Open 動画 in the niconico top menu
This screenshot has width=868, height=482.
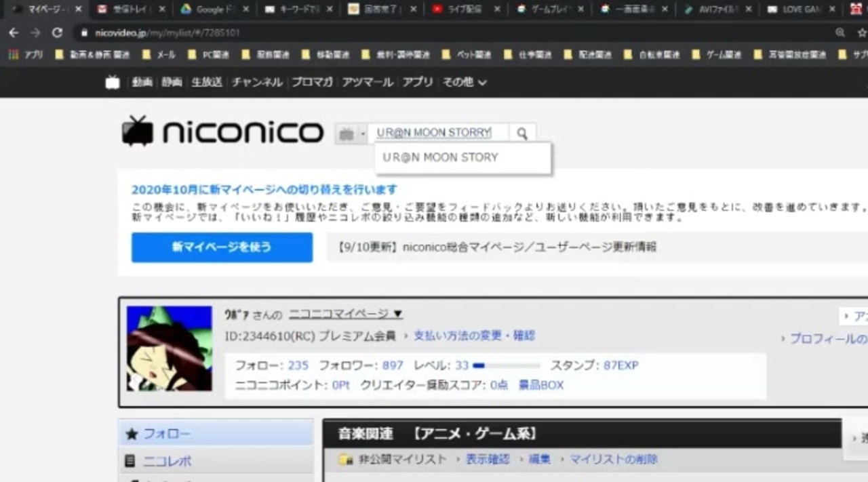[142, 82]
